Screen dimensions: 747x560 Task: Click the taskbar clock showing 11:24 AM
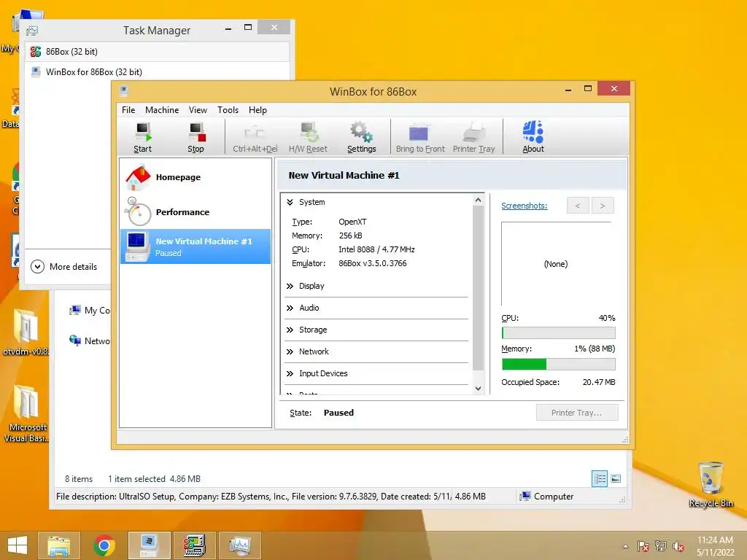[715, 546]
